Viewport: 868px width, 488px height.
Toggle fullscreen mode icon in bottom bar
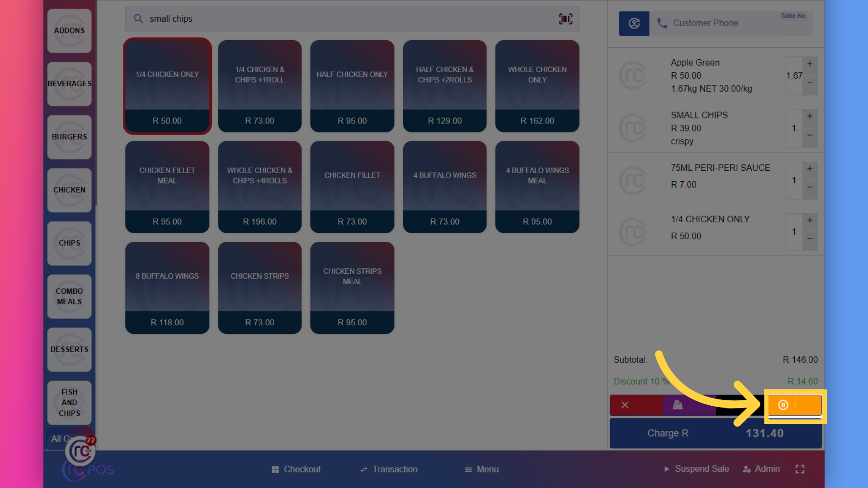(800, 469)
